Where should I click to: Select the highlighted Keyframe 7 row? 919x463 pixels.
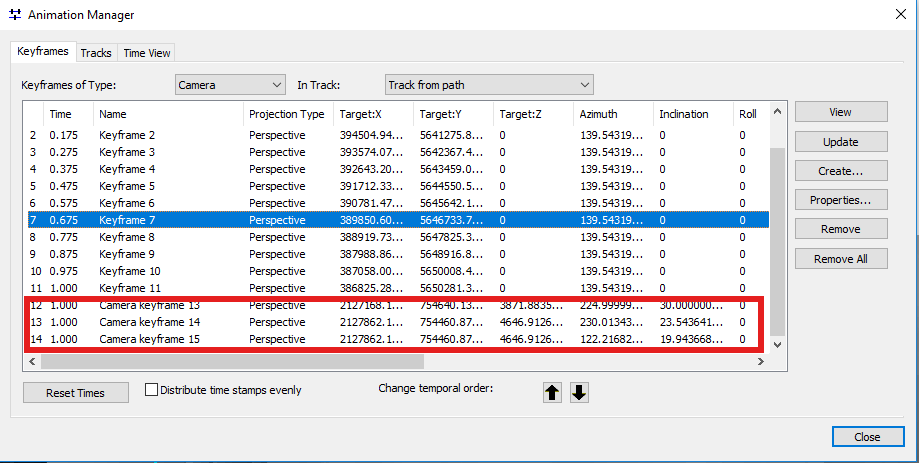(397, 220)
